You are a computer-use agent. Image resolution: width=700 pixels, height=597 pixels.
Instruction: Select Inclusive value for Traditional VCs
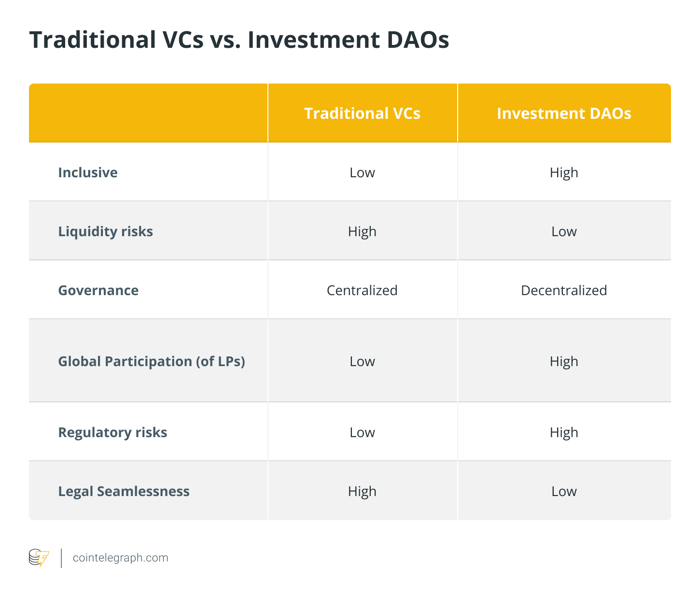[362, 172]
